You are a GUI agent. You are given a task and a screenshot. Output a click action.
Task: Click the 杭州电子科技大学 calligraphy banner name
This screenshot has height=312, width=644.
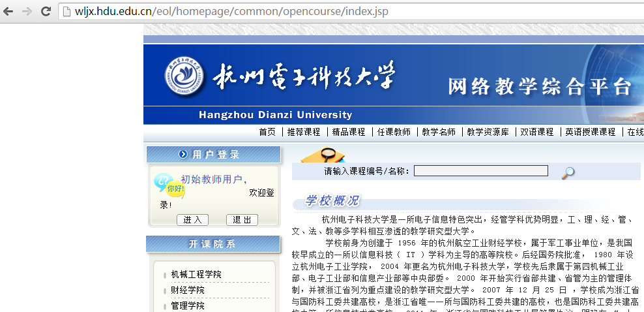click(x=303, y=76)
